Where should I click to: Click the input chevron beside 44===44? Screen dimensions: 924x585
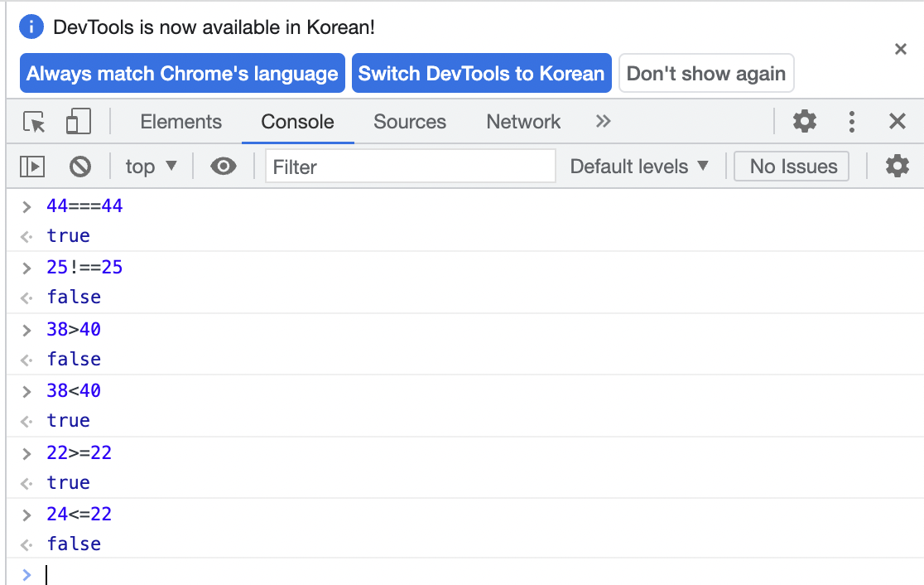point(26,207)
